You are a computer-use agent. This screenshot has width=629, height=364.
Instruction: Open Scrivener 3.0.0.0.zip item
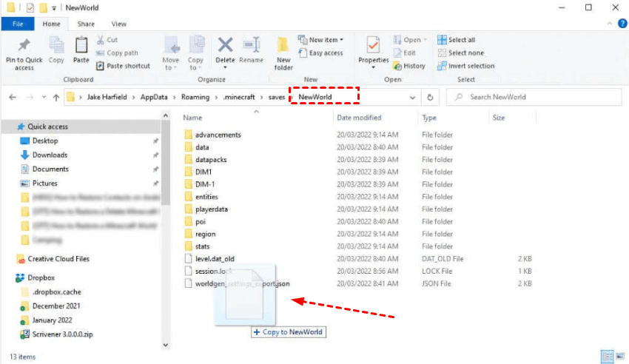click(62, 334)
